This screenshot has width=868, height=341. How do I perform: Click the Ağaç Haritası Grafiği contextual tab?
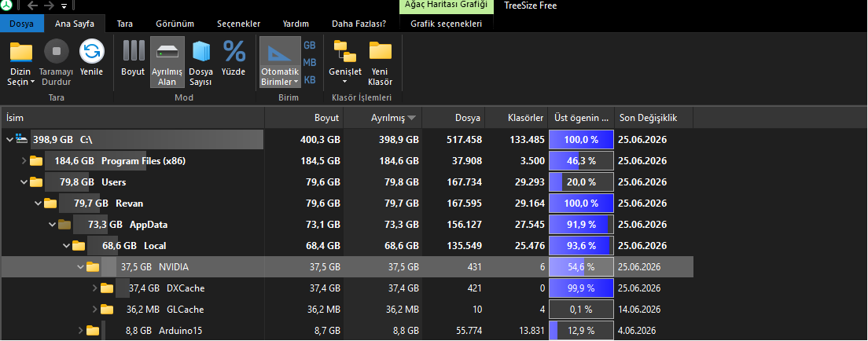tap(446, 6)
